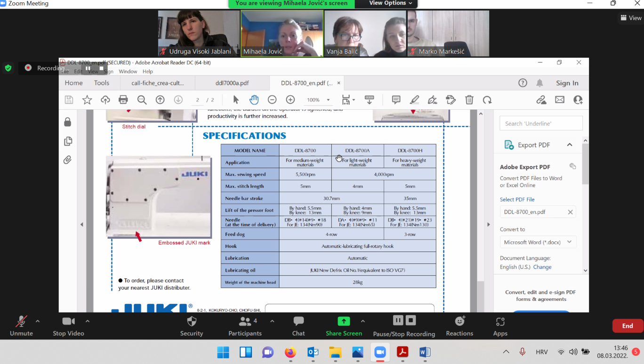Open the 100% zoom level dropdown
The image size is (644, 364).
(328, 100)
